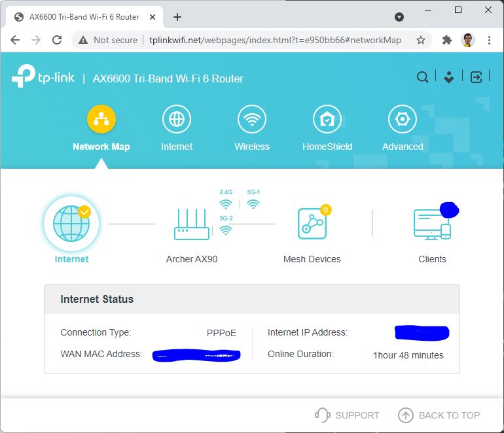
Task: Select the Mesh Devices icon
Action: pyautogui.click(x=312, y=224)
